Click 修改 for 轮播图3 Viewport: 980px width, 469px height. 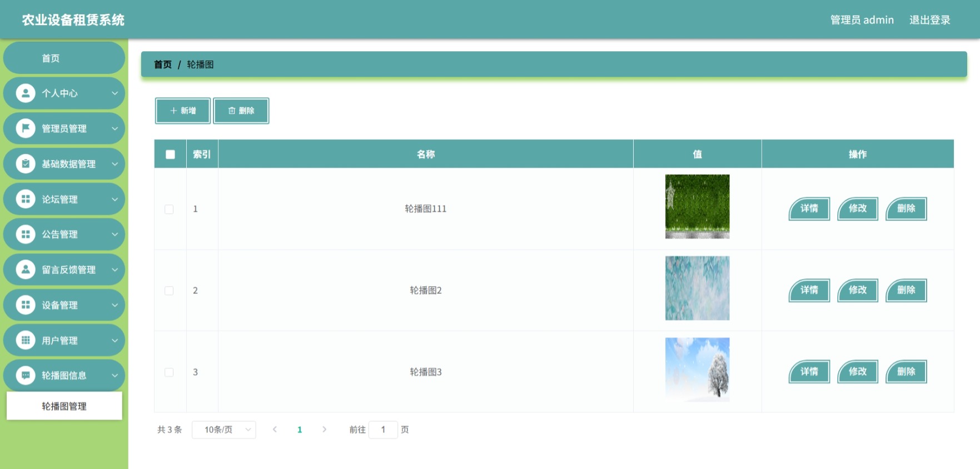point(858,372)
